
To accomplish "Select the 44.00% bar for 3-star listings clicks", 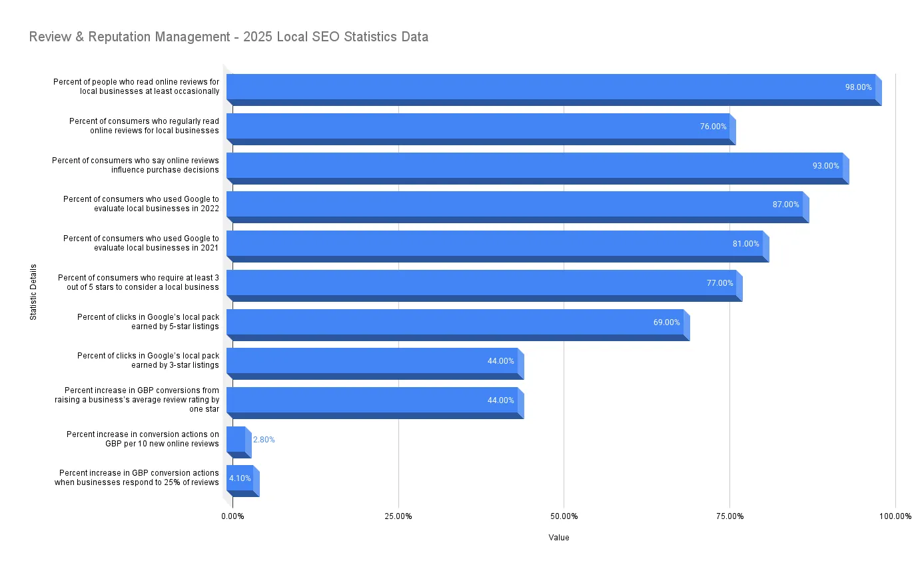I will tap(372, 361).
